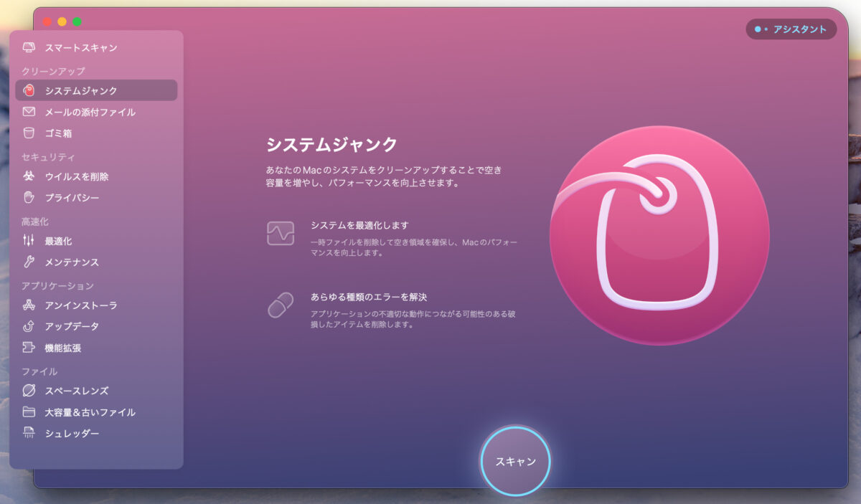Minimize window with yellow button
Viewport: 861px width, 504px height.
coord(62,22)
